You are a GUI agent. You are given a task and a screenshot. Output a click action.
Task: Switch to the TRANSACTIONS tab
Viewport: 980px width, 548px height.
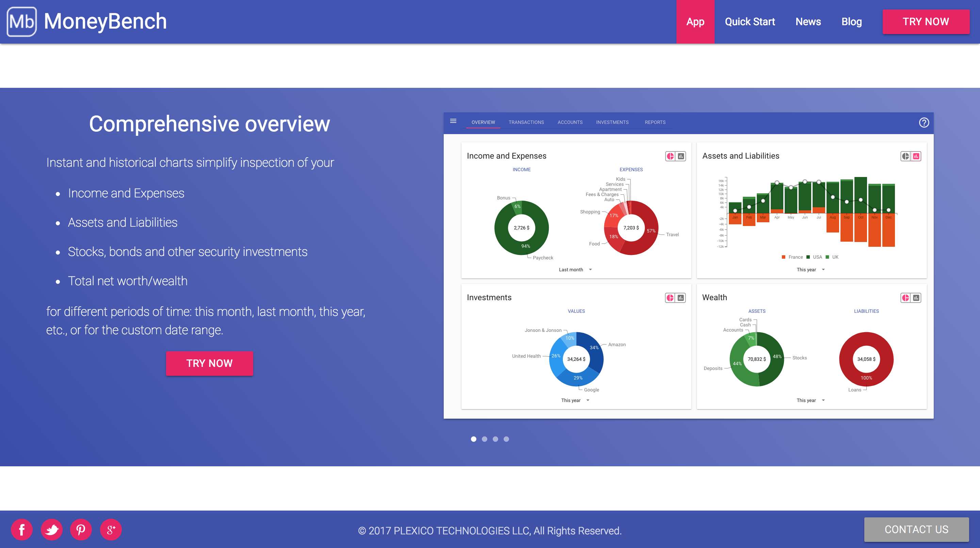(526, 122)
